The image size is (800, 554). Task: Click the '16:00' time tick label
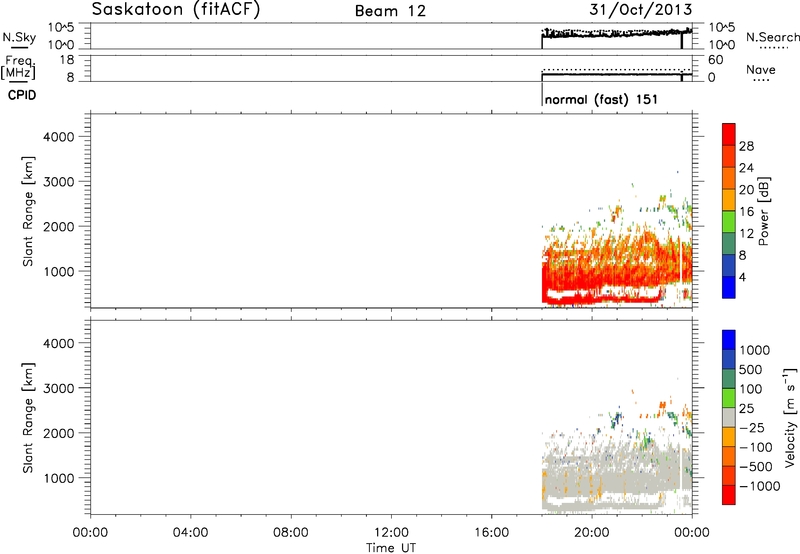point(491,533)
